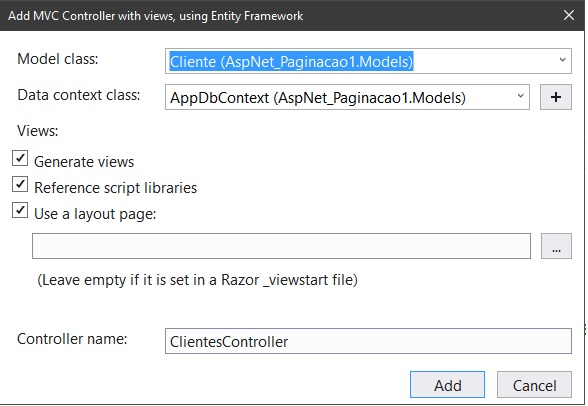This screenshot has height=406, width=588.
Task: Click the Views section heading
Action: click(38, 131)
